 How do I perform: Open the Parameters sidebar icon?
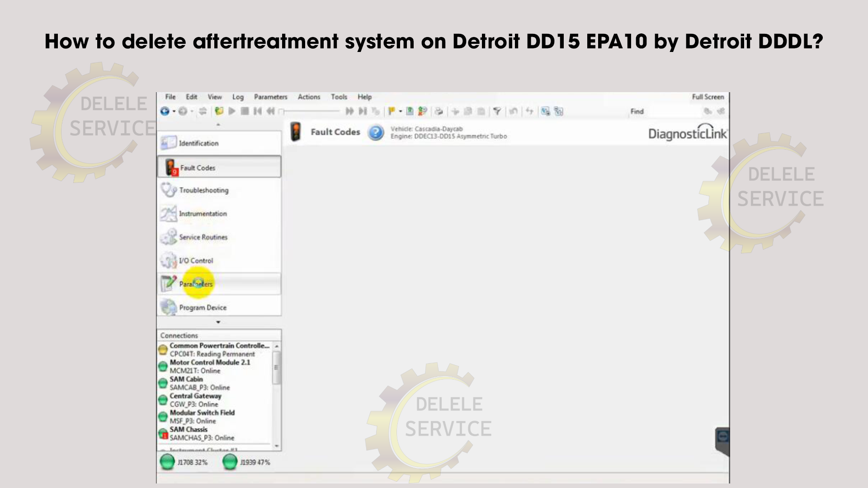168,284
